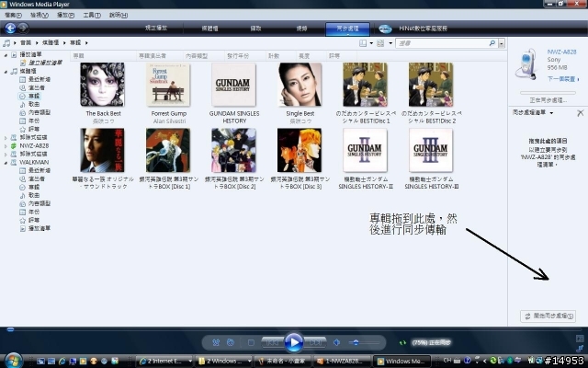Click the 開始同步處理(S) button
Viewport: 588px width, 368px height.
(x=548, y=316)
